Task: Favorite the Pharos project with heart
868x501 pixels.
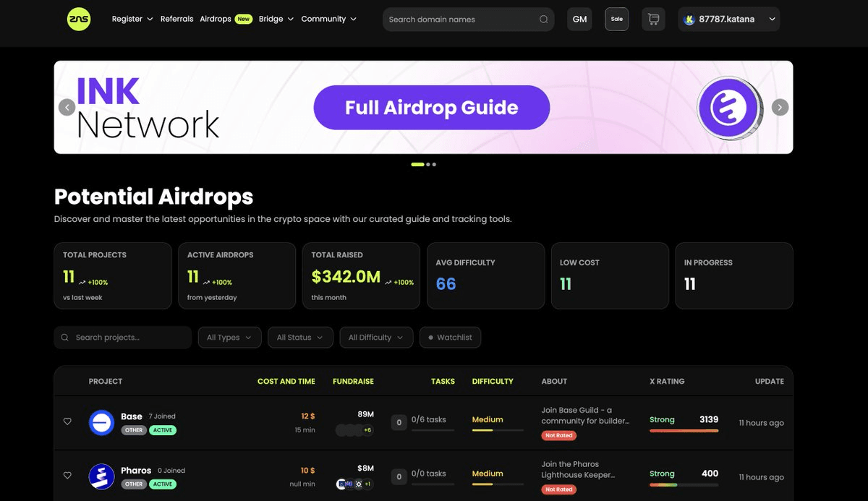Action: pyautogui.click(x=67, y=476)
